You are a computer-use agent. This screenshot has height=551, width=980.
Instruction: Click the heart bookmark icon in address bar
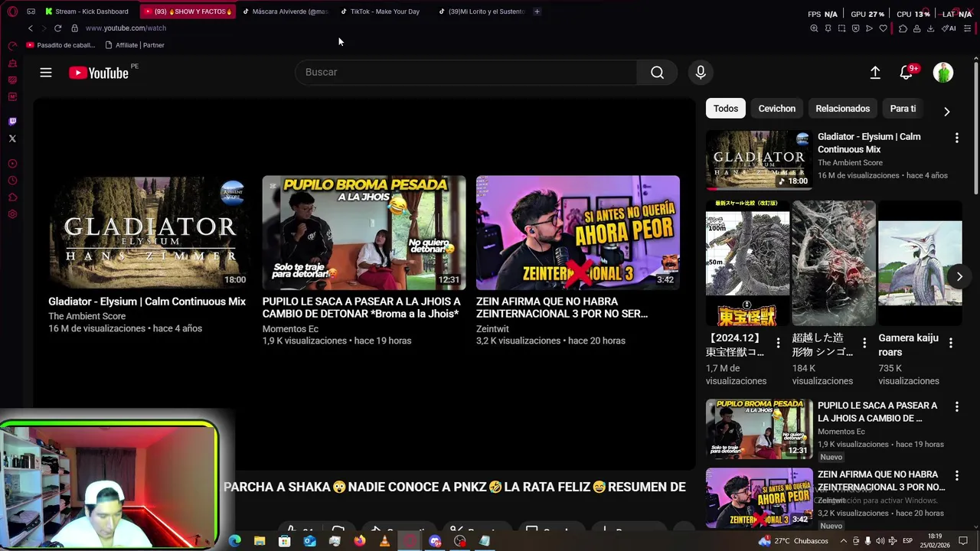883,28
